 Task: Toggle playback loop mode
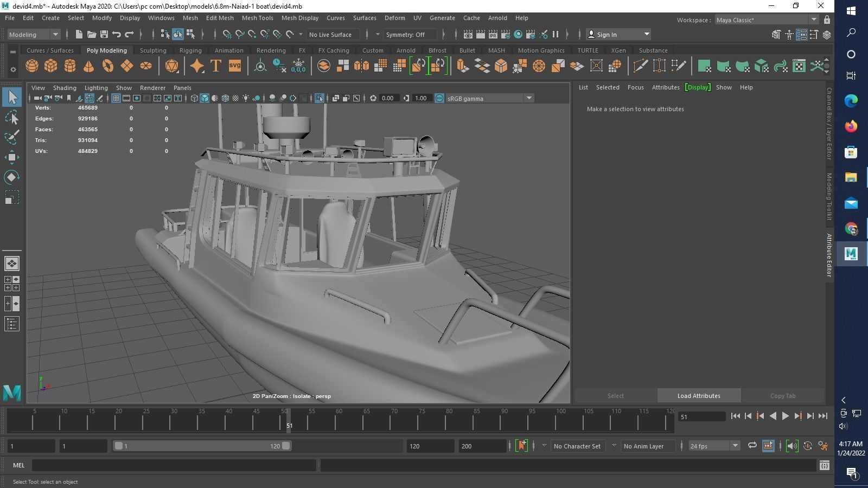click(x=752, y=446)
